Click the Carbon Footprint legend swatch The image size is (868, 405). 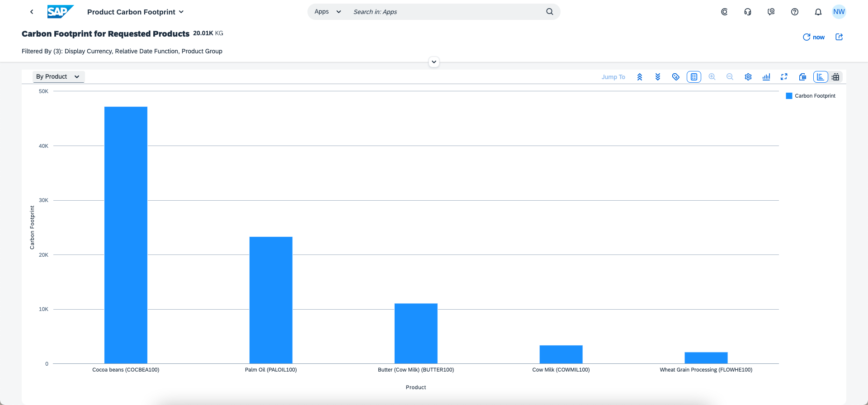[x=789, y=96]
